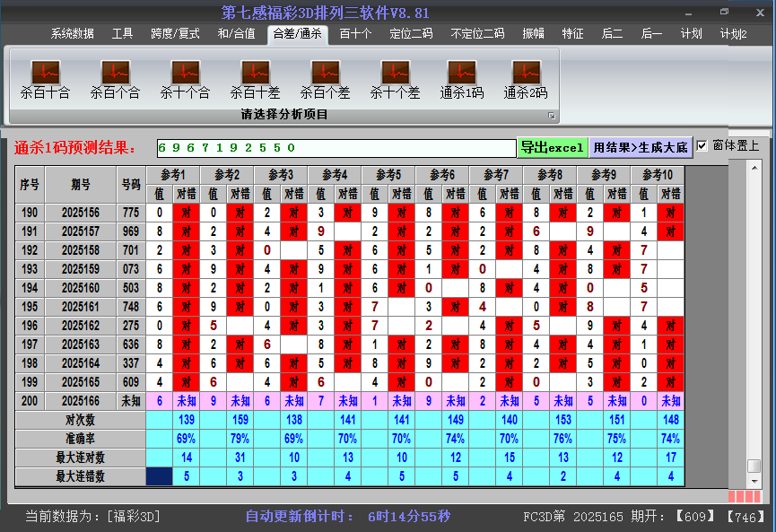Switch to the 特征 tab
Viewport: 776px width, 532px height.
572,34
